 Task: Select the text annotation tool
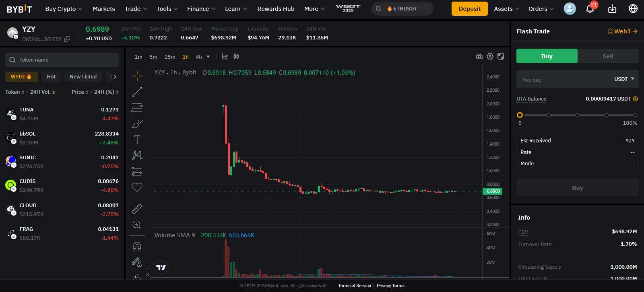pyautogui.click(x=137, y=139)
